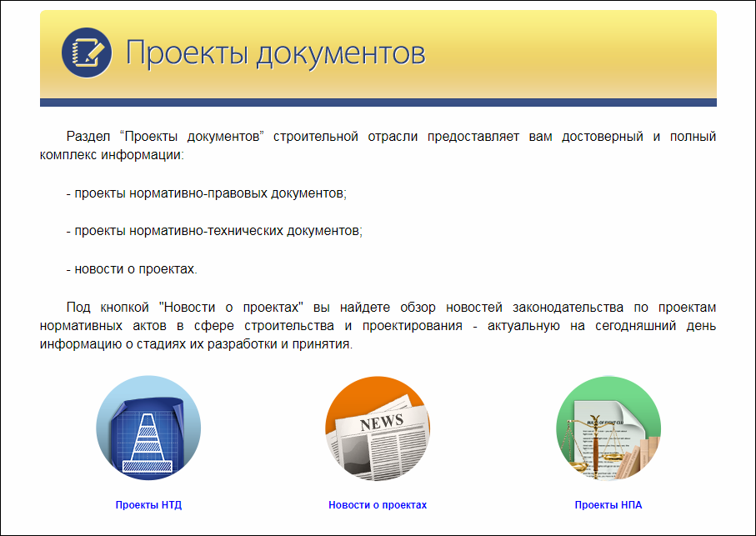This screenshot has height=536, width=756.
Task: Click the NEWS headline on the newspaper
Action: (x=381, y=422)
